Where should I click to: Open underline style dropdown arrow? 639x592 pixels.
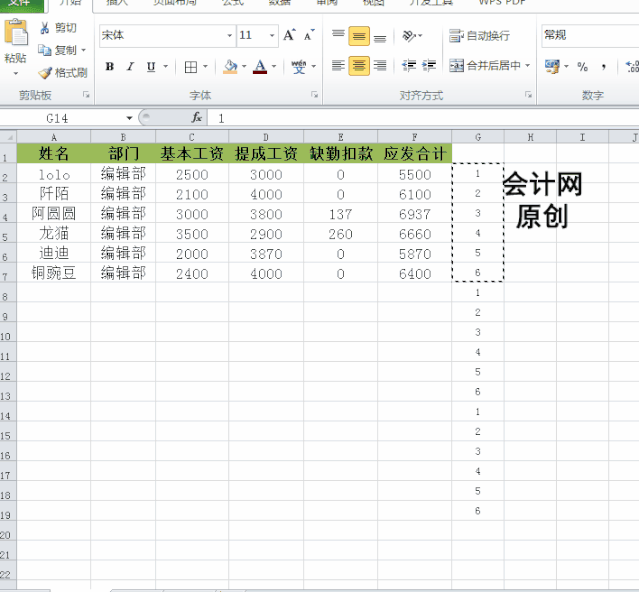point(165,66)
